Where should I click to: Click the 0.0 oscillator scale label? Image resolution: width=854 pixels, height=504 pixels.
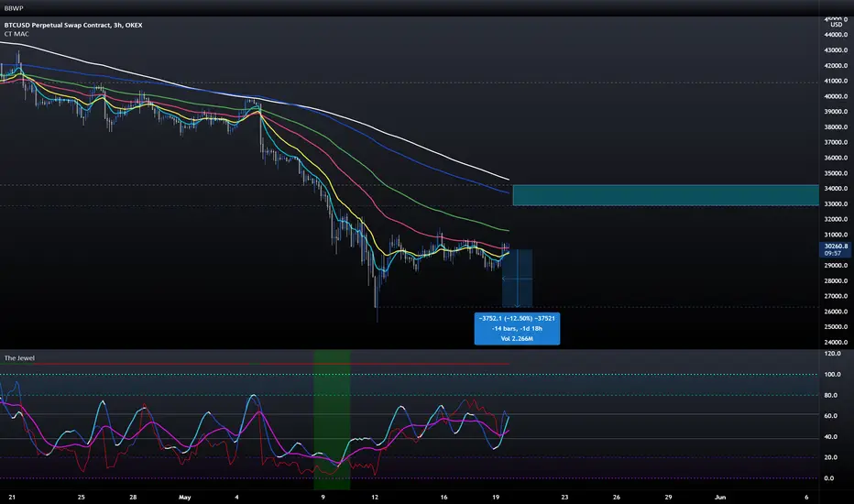point(829,477)
